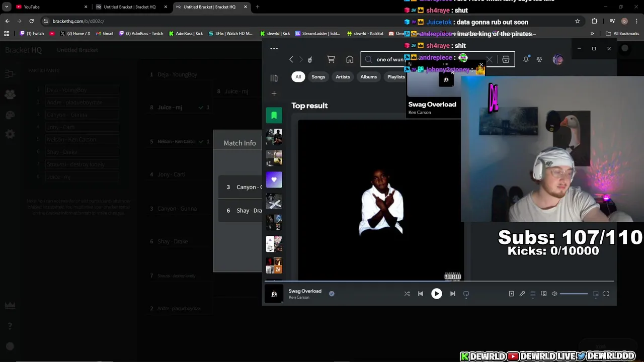This screenshot has width=644, height=362.
Task: Collapse Your Library sidebar
Action: pyautogui.click(x=274, y=78)
